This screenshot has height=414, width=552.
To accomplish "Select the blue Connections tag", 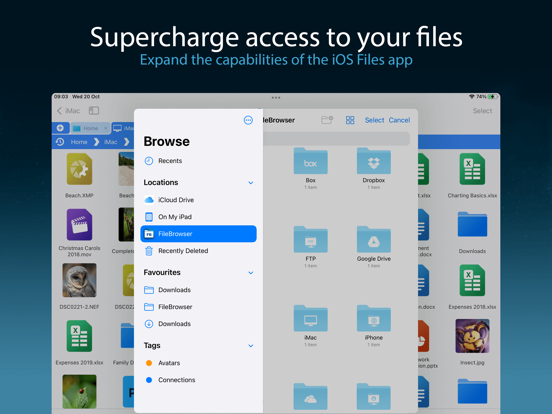I will pyautogui.click(x=198, y=380).
